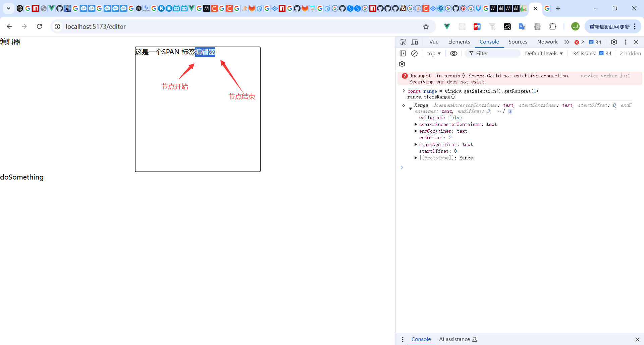Open a new browser tab

[558, 8]
